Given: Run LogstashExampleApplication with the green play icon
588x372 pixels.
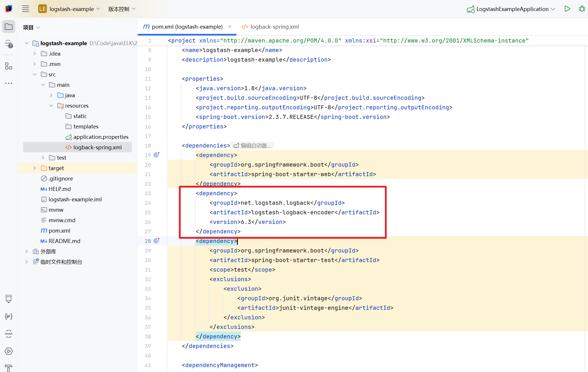Looking at the screenshot, I should click(567, 9).
